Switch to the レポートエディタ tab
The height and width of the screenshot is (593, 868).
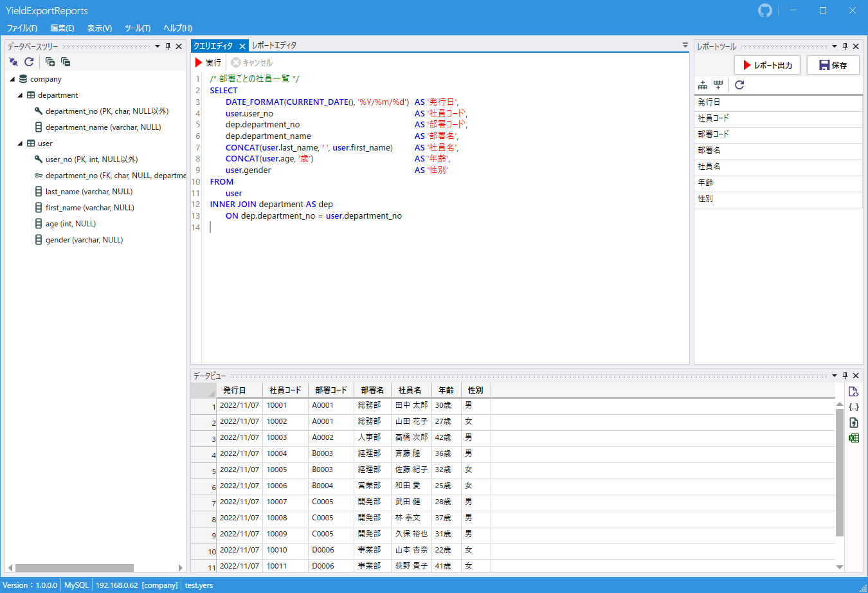click(x=275, y=46)
